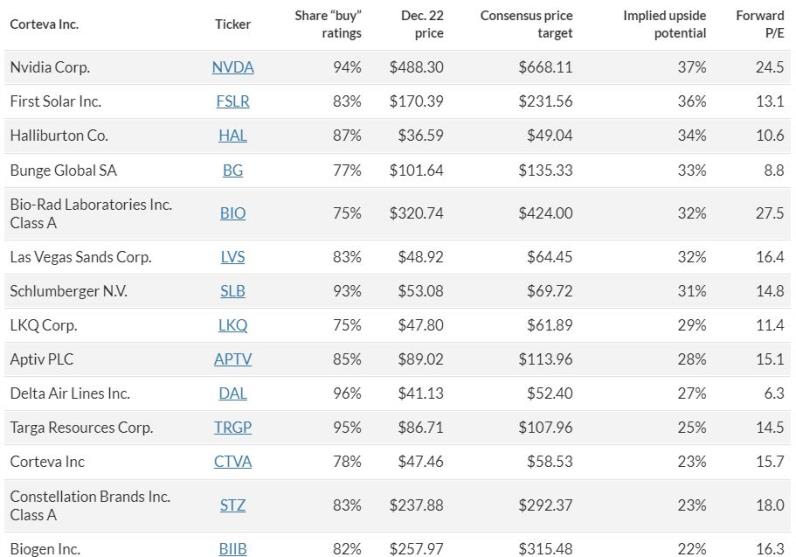Click the LVS ticker link
This screenshot has width=796, height=557.
coord(232,257)
